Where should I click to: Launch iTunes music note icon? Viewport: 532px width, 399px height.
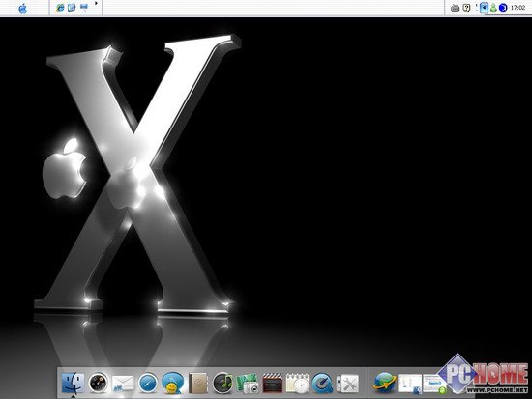click(222, 384)
